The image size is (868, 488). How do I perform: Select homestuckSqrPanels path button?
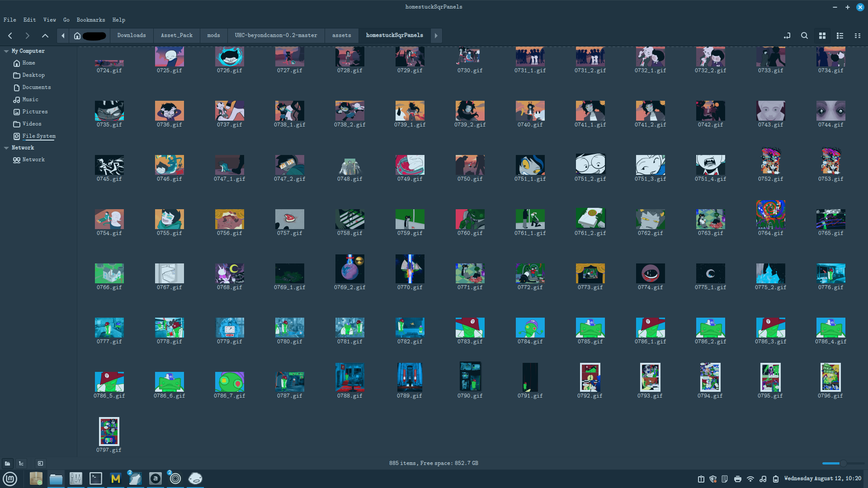pyautogui.click(x=395, y=36)
